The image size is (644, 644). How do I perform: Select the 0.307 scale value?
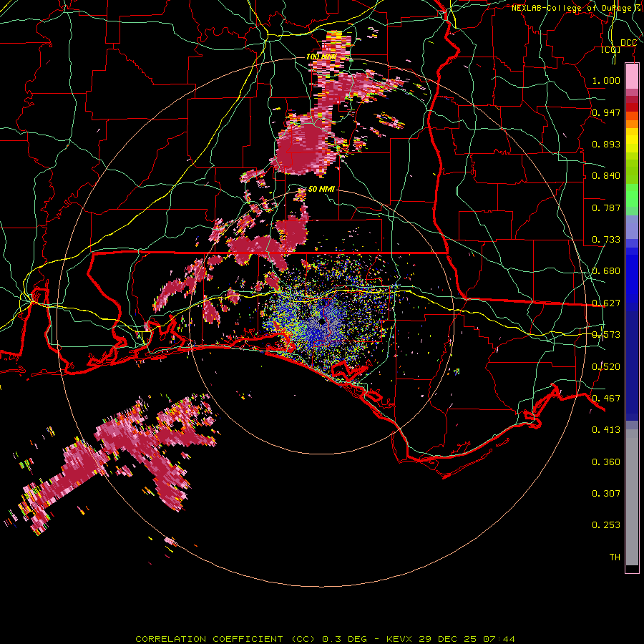(x=606, y=494)
